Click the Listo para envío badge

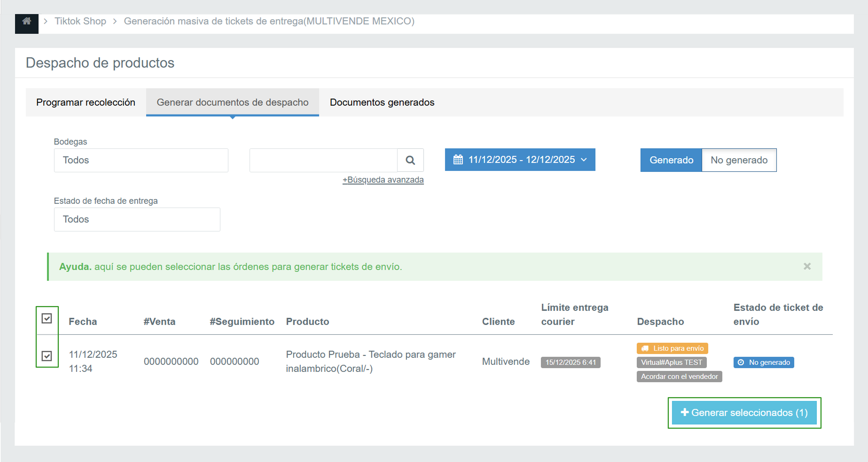(672, 348)
